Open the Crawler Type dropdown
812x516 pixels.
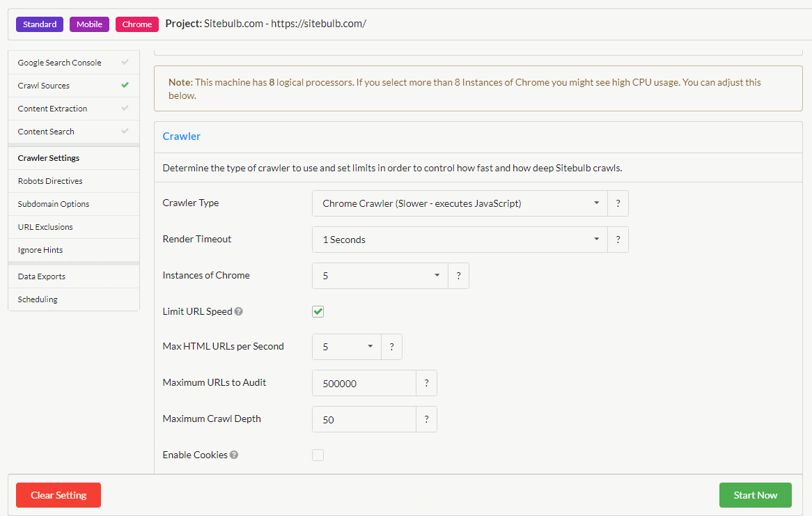[x=460, y=203]
